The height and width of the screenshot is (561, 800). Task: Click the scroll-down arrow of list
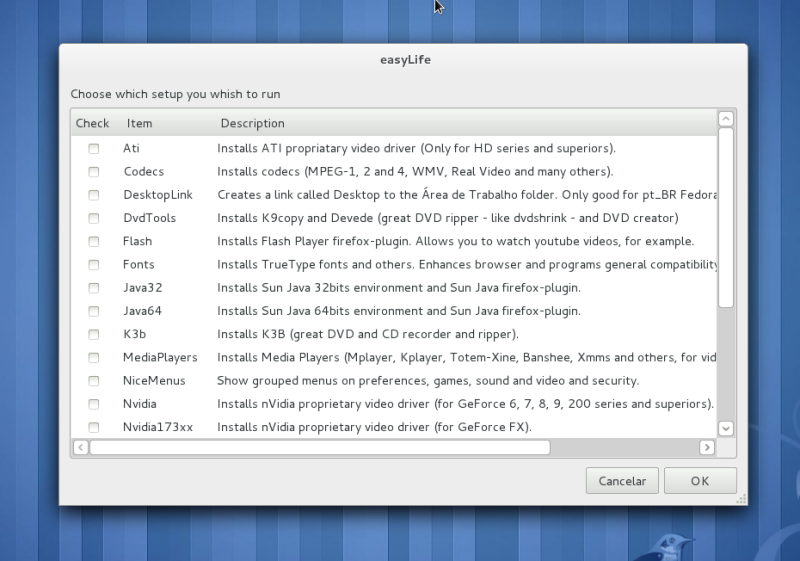(726, 428)
